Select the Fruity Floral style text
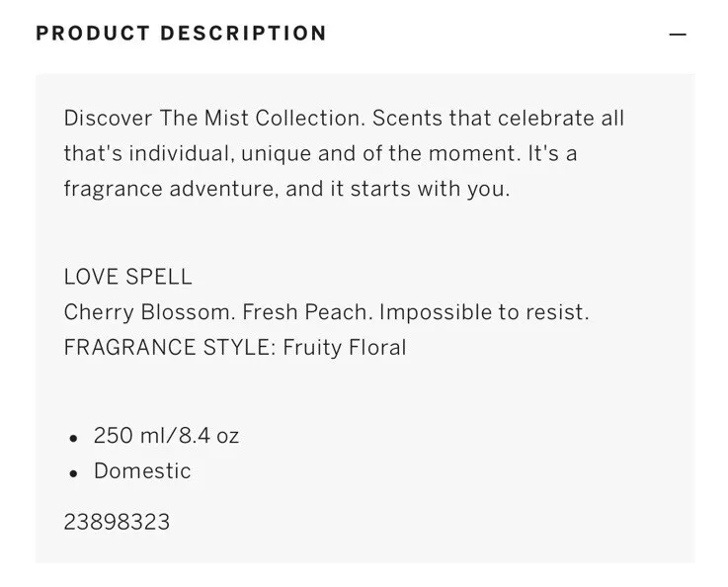 [345, 348]
